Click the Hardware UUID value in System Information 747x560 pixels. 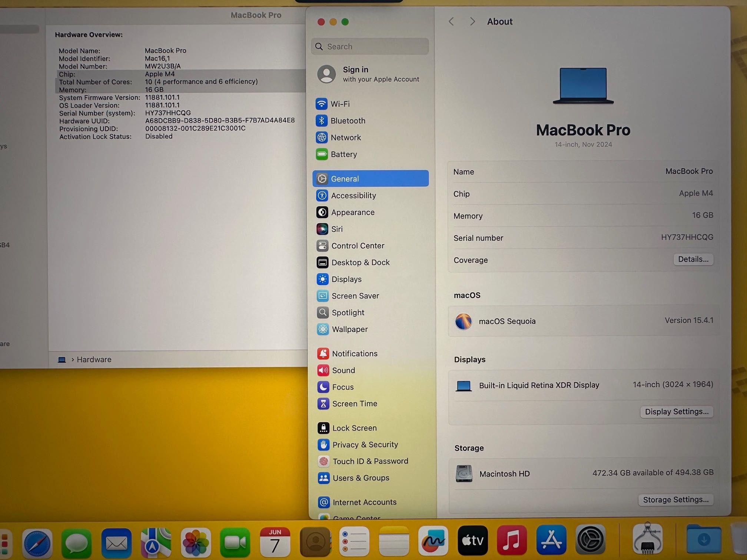[220, 120]
